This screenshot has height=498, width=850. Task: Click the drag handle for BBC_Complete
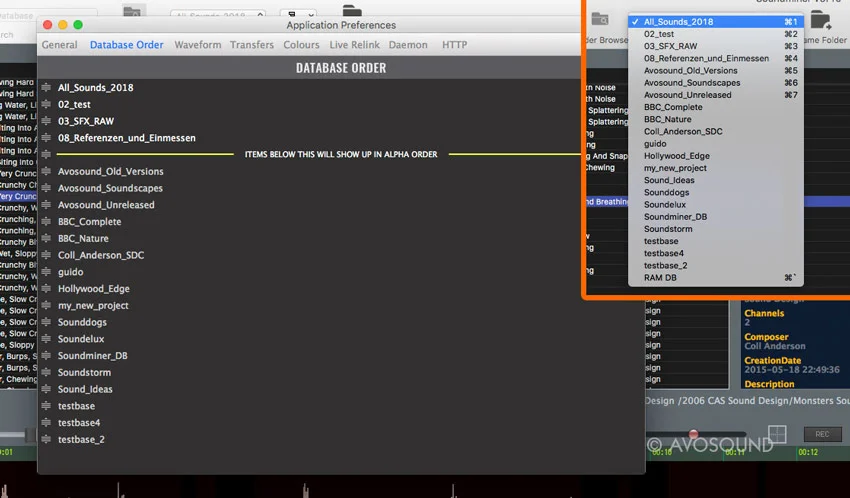46,222
